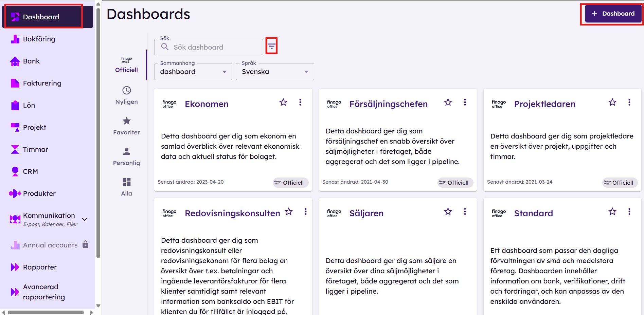
Task: Favorite the Försäljningschefen dashboard star
Action: tap(448, 102)
